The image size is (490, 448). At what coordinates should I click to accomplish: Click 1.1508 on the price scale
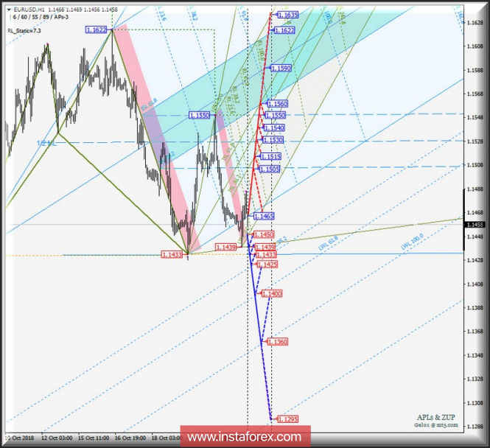475,165
